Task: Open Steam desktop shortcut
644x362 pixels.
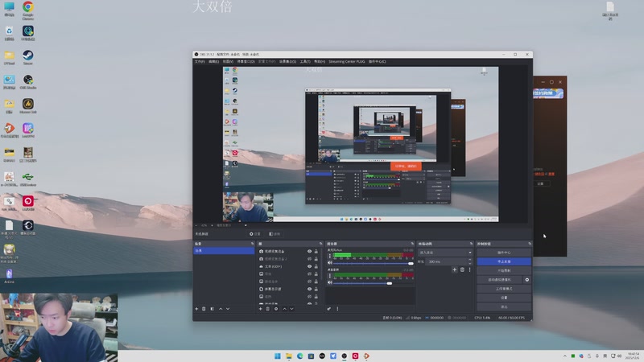Action: coord(28,57)
